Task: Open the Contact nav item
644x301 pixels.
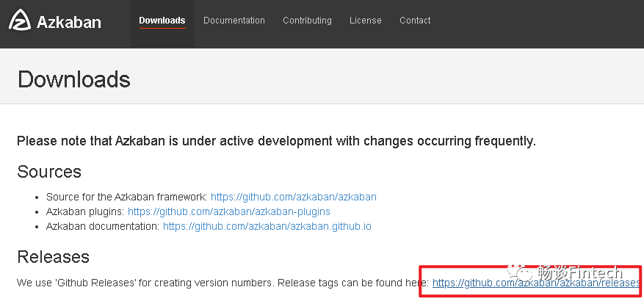Action: [x=415, y=21]
